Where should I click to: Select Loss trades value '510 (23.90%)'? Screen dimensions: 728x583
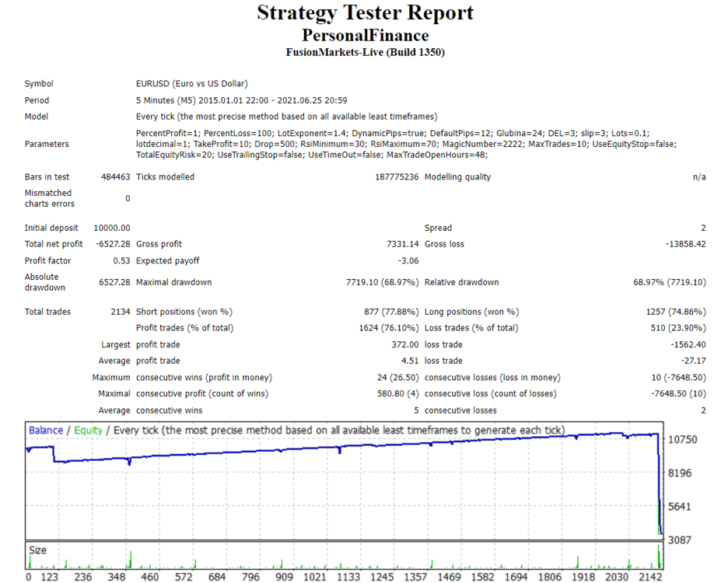pyautogui.click(x=678, y=328)
